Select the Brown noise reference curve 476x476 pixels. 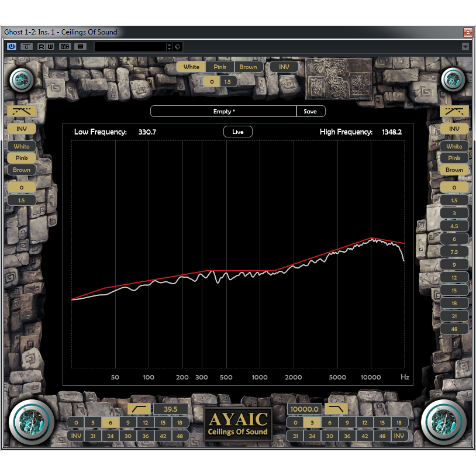(248, 67)
